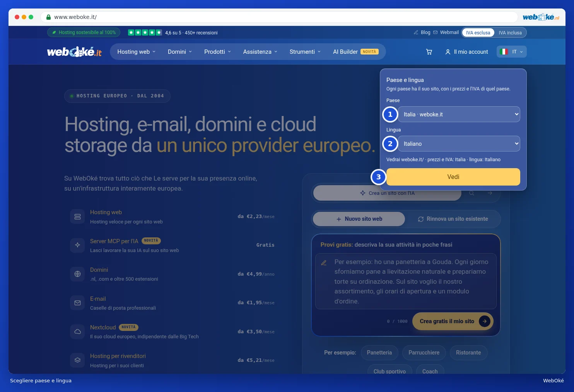Expand the Prodotti menu
The image size is (574, 392).
217,52
